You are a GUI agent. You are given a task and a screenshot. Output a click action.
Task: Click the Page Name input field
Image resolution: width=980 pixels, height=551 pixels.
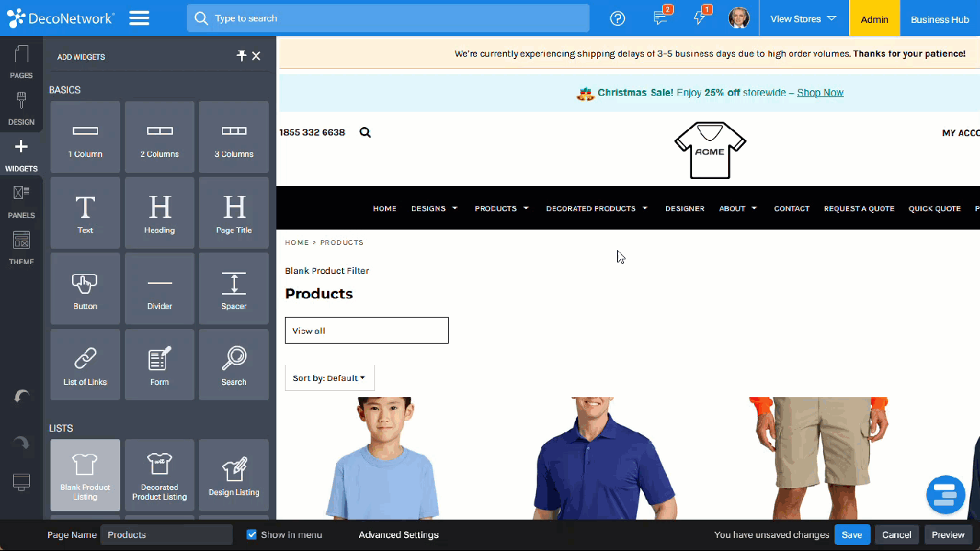pos(166,535)
